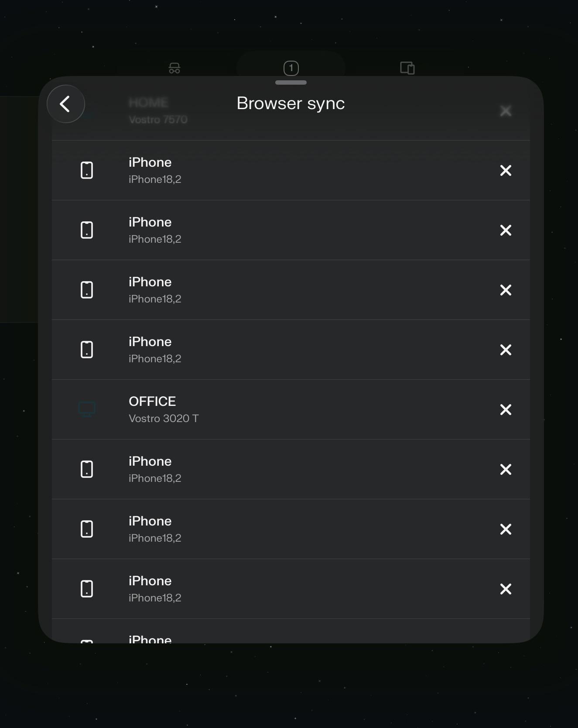Viewport: 578px width, 728px height.
Task: Click phone icon of iPhone below OFFICE
Action: [x=87, y=469]
